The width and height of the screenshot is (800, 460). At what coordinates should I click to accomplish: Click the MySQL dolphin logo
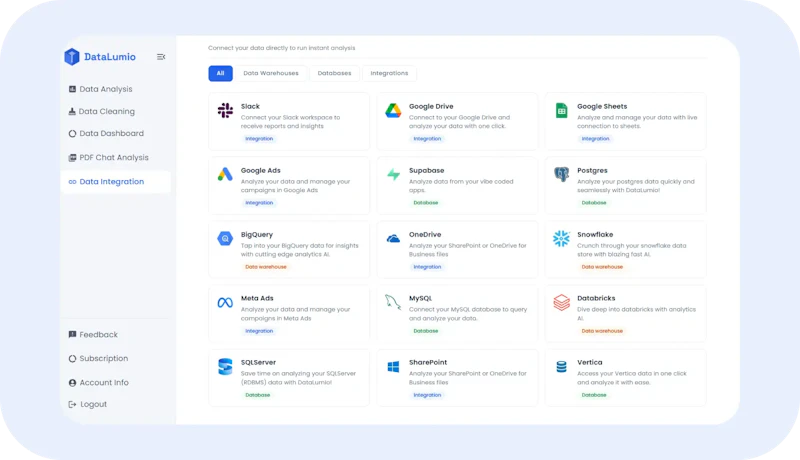(393, 302)
